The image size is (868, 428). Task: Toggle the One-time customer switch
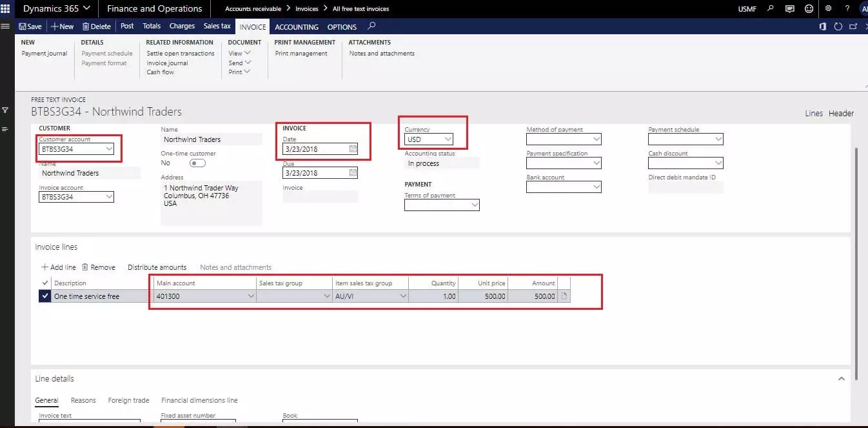pyautogui.click(x=197, y=163)
